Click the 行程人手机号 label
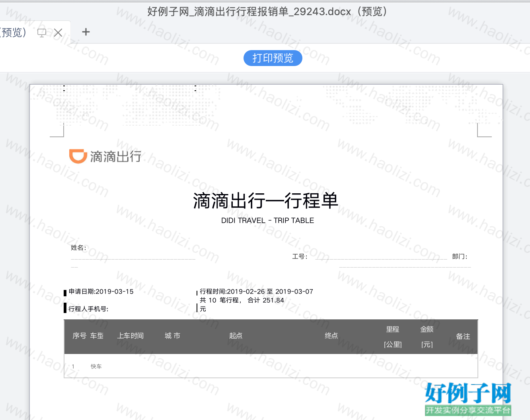Image resolution: width=530 pixels, height=420 pixels. point(88,309)
